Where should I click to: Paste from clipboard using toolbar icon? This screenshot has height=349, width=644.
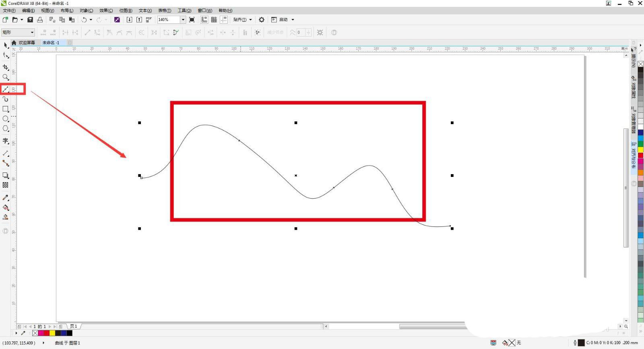tap(72, 19)
